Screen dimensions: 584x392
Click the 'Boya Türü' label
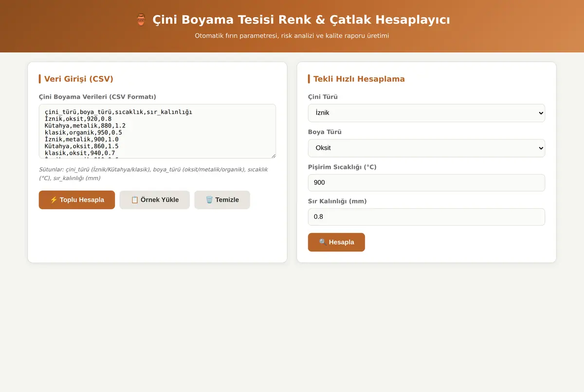coord(325,132)
